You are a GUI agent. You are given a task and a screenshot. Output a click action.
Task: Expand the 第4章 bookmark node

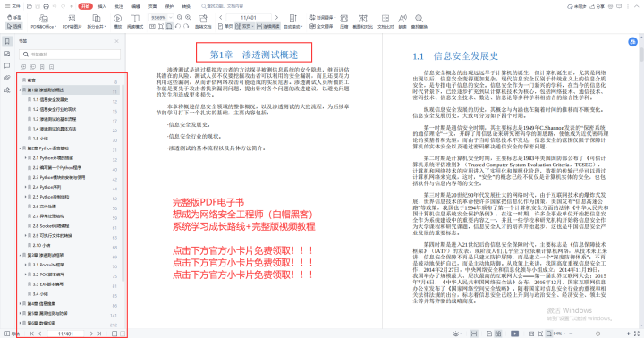(x=21, y=303)
